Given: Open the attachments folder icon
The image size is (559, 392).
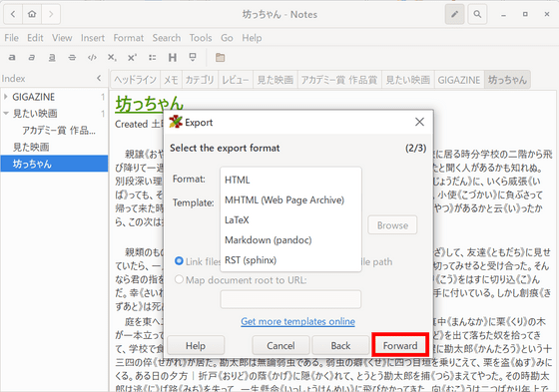Looking at the screenshot, I should click(220, 58).
